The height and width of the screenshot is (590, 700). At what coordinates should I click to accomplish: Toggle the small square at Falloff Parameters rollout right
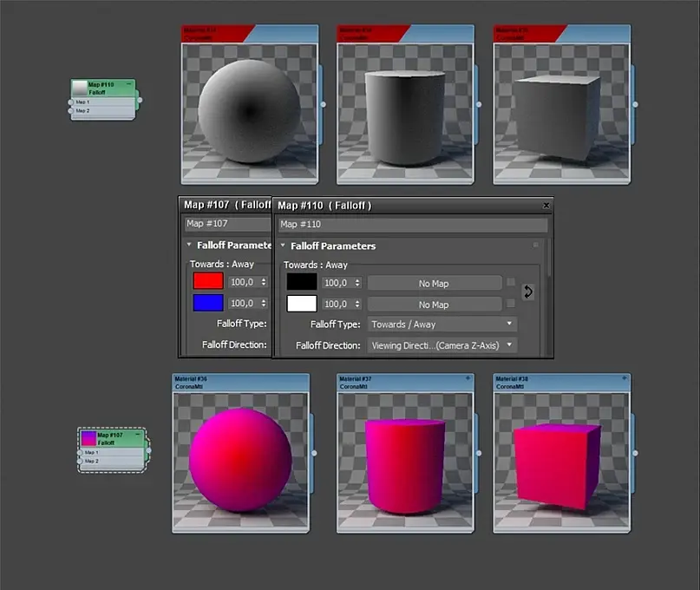[x=536, y=245]
